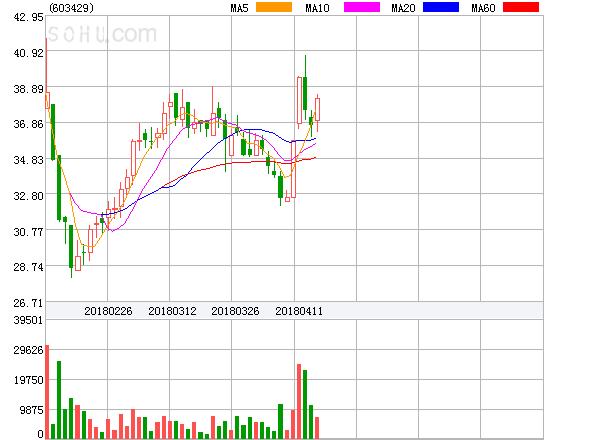The height and width of the screenshot is (440, 600).
Task: Click the 19750 volume axis label
Action: pyautogui.click(x=28, y=380)
